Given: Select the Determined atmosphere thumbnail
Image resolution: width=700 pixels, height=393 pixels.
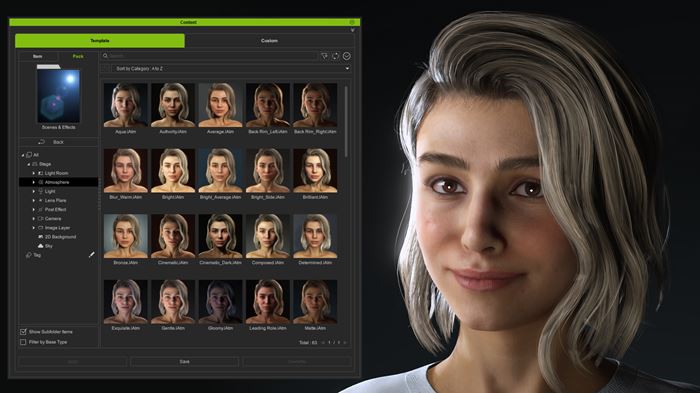Looking at the screenshot, I should [x=315, y=236].
